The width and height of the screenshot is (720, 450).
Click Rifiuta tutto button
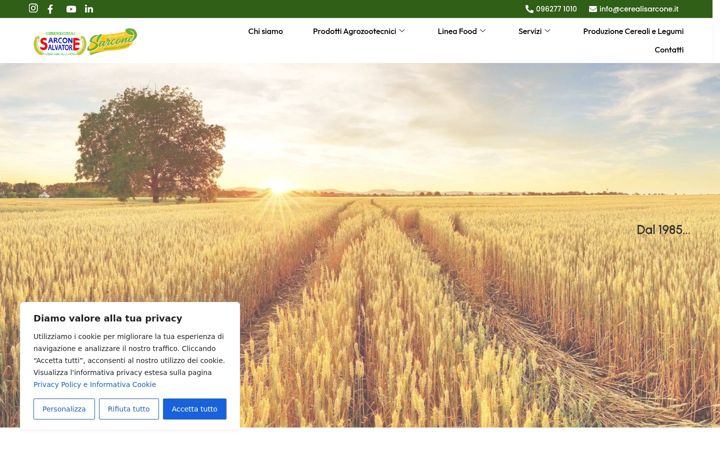129,409
